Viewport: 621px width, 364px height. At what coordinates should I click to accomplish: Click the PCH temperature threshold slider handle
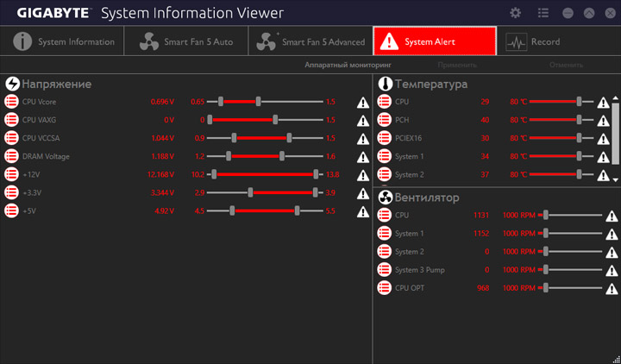[x=579, y=120]
